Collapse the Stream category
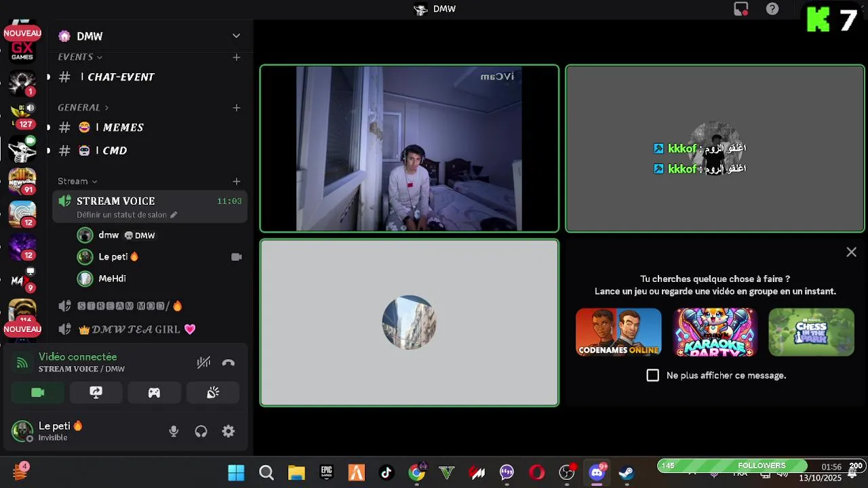Image resolution: width=868 pixels, height=488 pixels. pyautogui.click(x=77, y=181)
